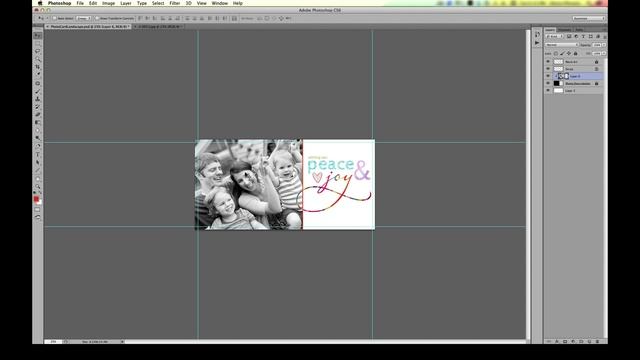This screenshot has width=640, height=360.
Task: Select the Zoom tool in the toolbox
Action: (x=38, y=187)
